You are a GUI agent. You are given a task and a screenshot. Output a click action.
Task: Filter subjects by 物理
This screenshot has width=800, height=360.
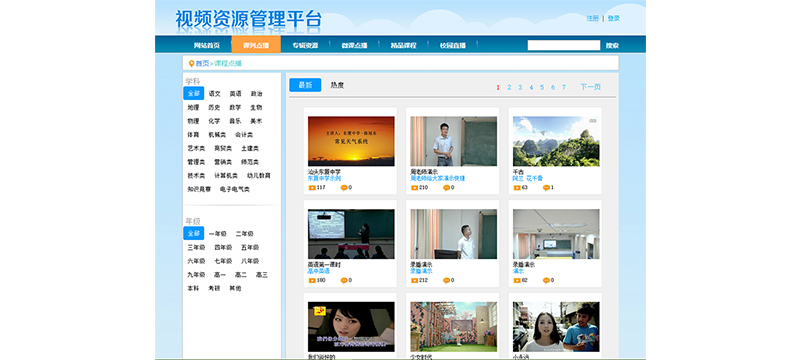[193, 121]
